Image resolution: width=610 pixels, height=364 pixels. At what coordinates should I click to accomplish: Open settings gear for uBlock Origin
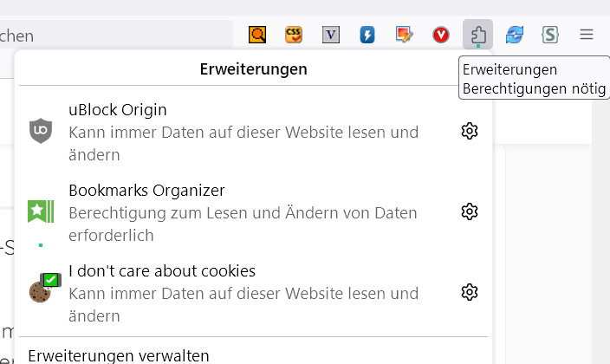tap(470, 131)
